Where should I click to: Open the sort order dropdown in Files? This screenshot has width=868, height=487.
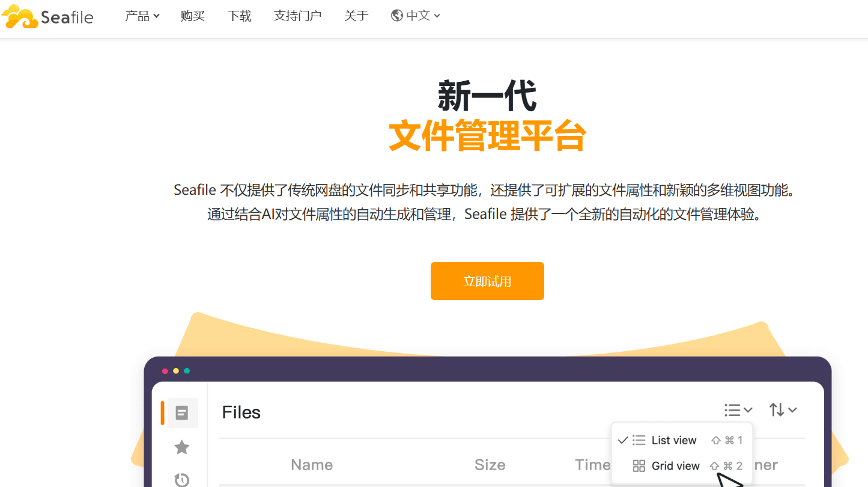pos(783,410)
